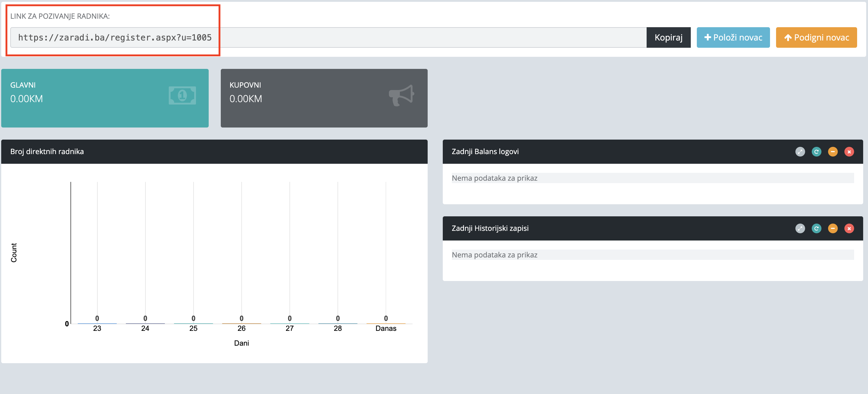
Task: Click the chart day label 28
Action: coord(338,328)
